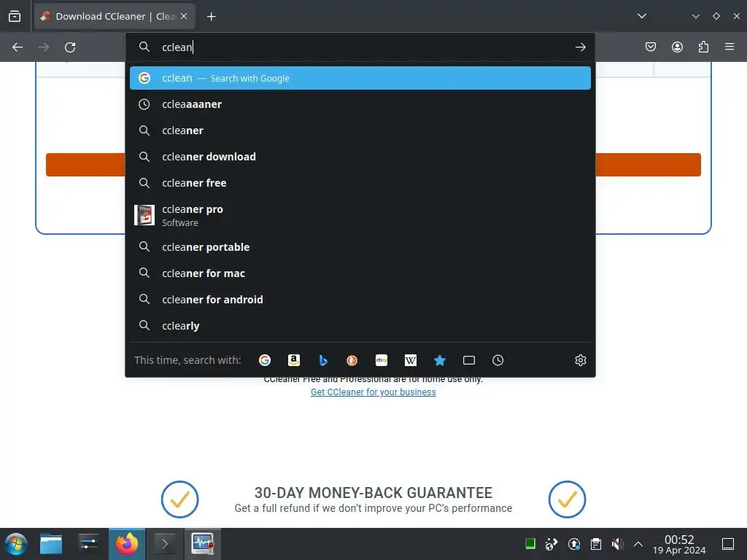This screenshot has width=747, height=560.
Task: Click the green tray indicator icon
Action: click(530, 544)
